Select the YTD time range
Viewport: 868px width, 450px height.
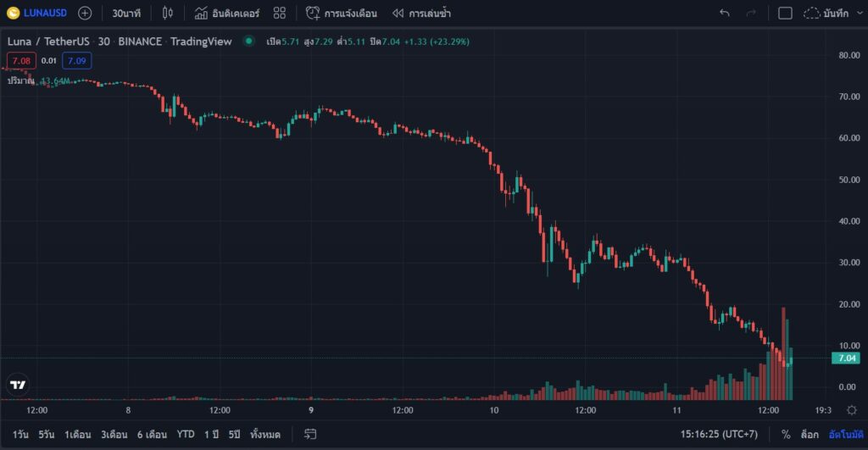click(185, 434)
